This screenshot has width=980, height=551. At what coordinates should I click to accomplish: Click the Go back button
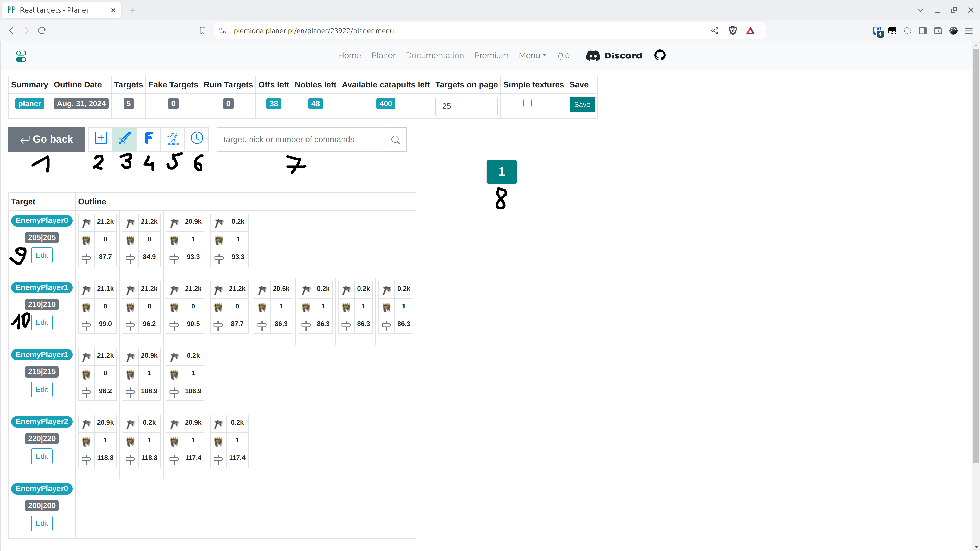[46, 139]
